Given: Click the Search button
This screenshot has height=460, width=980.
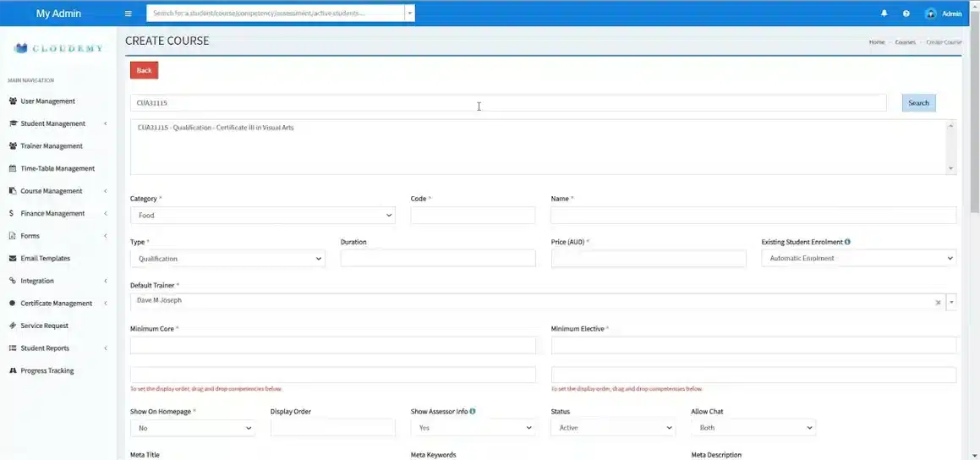Looking at the screenshot, I should pos(919,103).
